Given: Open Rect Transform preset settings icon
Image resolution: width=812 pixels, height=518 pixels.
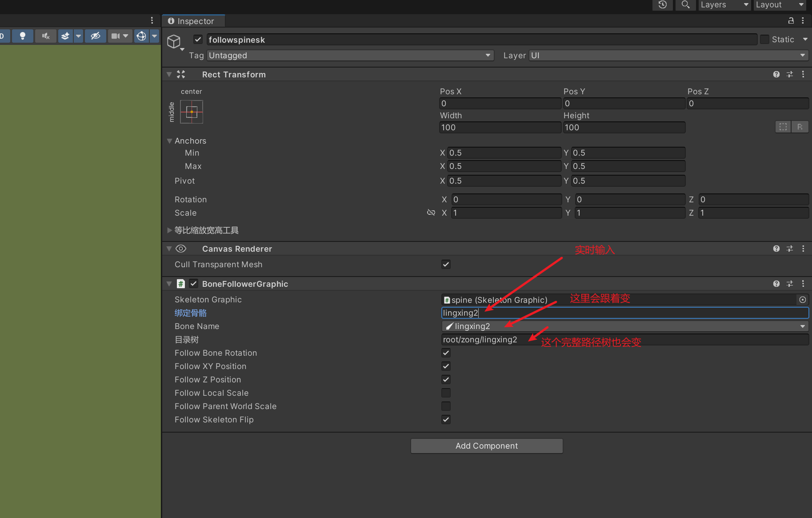Looking at the screenshot, I should [790, 74].
